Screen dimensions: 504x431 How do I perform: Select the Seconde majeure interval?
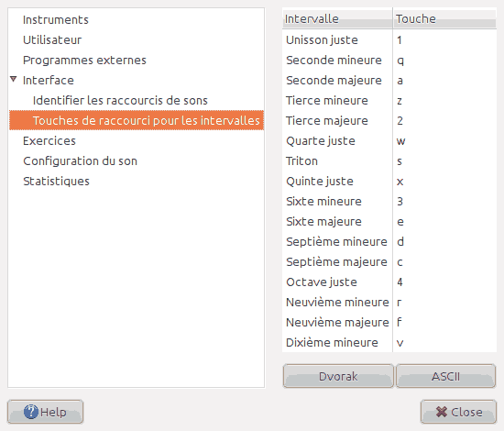pyautogui.click(x=389, y=81)
